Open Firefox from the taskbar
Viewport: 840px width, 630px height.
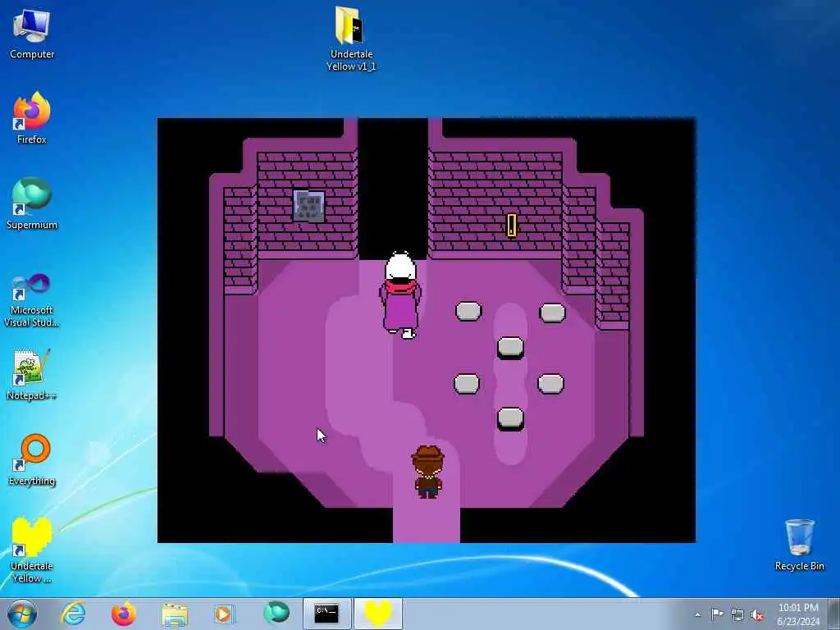click(123, 614)
